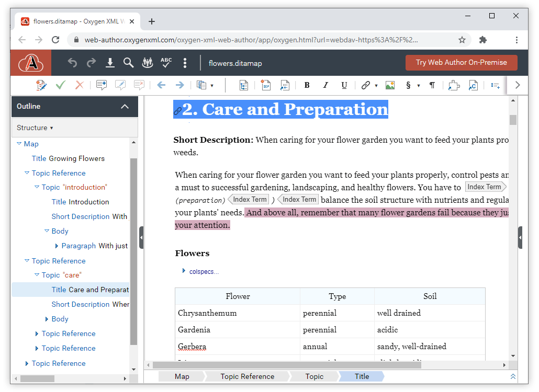Screen dimensions: 539x392
Task: Click Map in the breadcrumb bar
Action: point(182,376)
